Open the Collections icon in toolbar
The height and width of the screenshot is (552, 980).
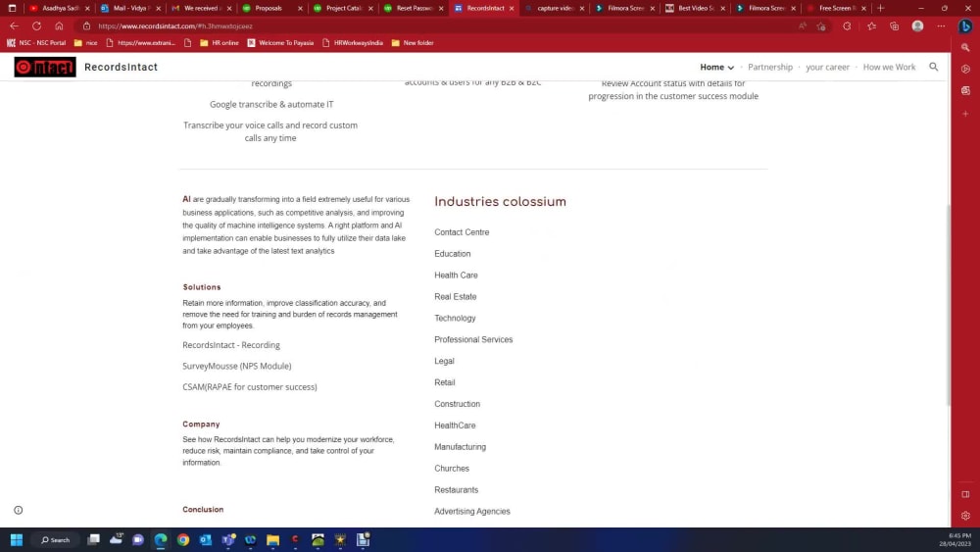[895, 26]
